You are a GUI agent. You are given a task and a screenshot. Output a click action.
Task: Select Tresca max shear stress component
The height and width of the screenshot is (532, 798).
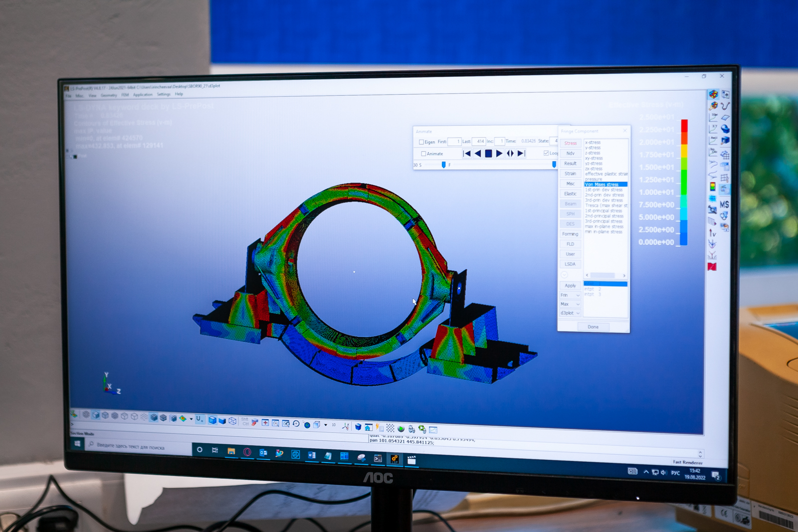(606, 205)
